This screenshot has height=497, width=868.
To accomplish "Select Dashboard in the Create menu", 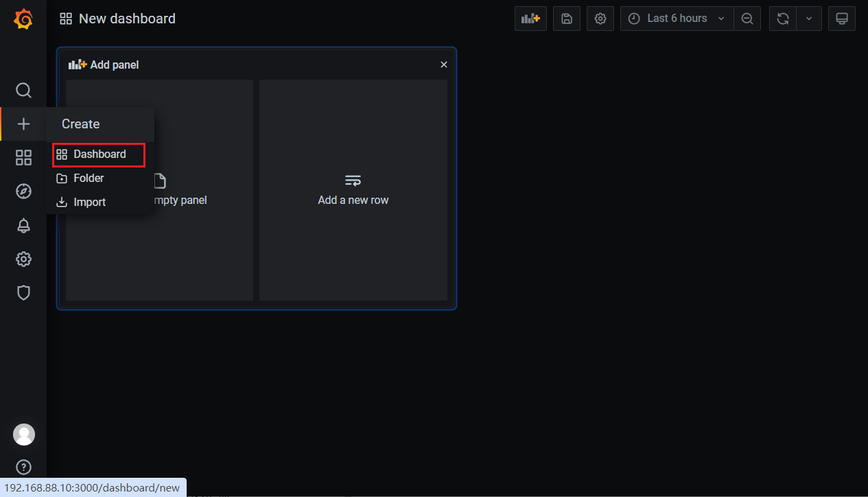I will pos(99,154).
